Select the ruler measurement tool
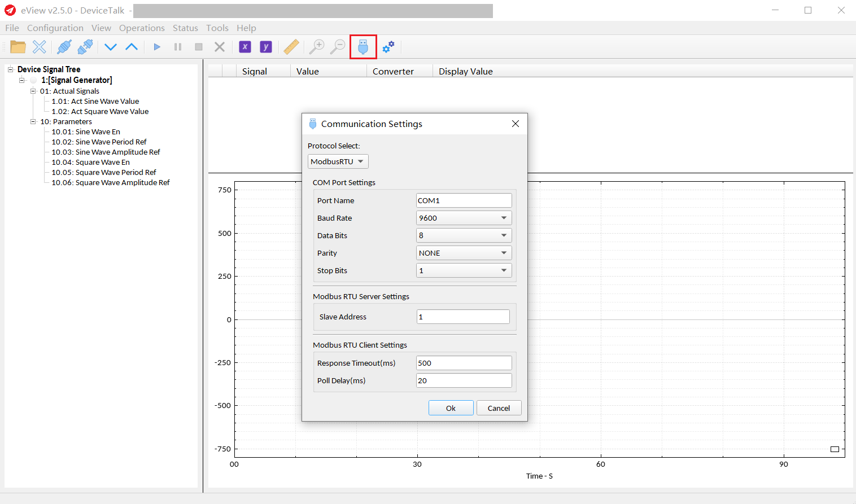This screenshot has height=504, width=856. coord(291,47)
